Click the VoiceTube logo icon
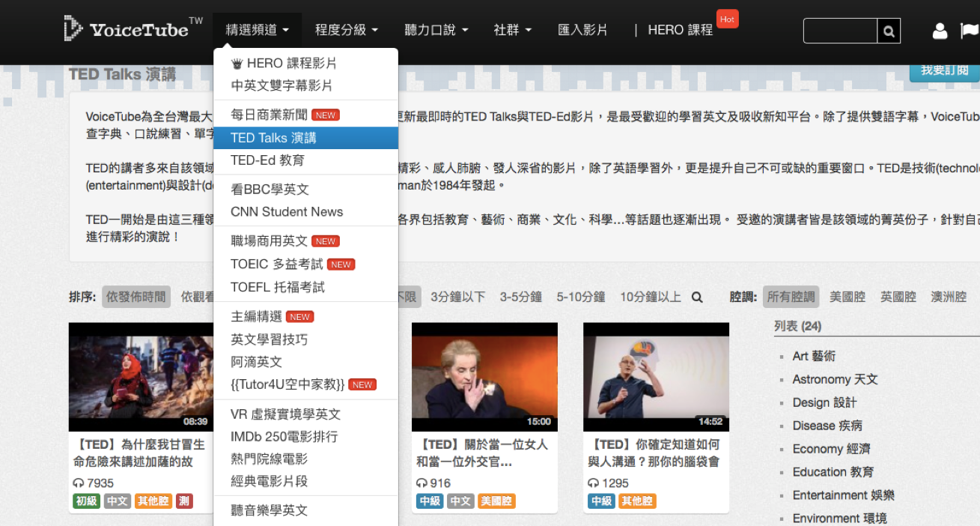This screenshot has height=526, width=980. click(x=73, y=28)
